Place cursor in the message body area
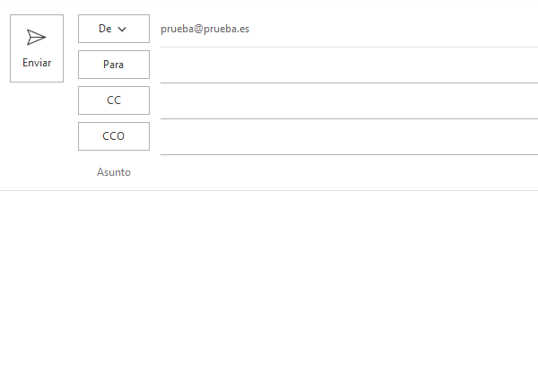Viewport: 538px width, 392px height. 269,291
